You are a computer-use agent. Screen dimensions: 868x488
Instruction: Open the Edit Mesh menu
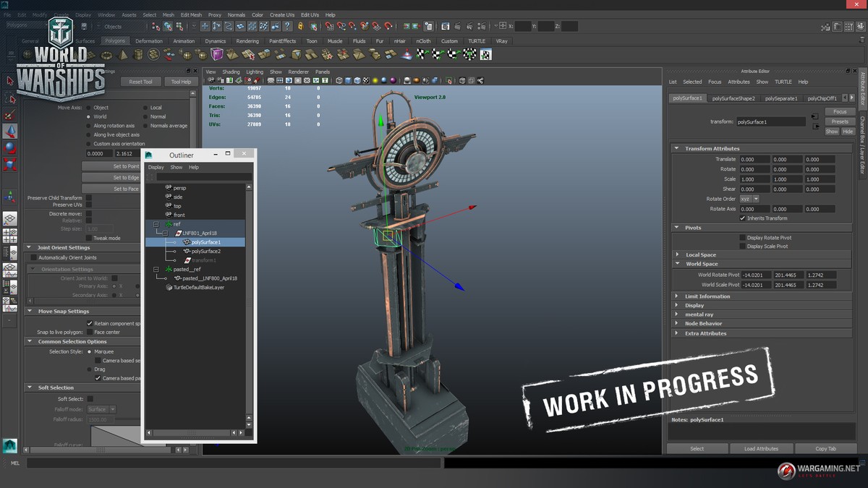pos(191,14)
